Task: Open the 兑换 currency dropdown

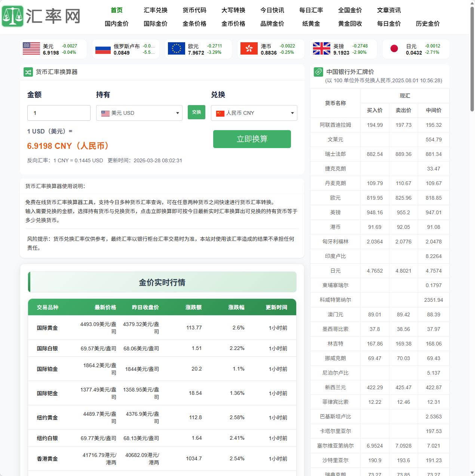Action: point(292,113)
